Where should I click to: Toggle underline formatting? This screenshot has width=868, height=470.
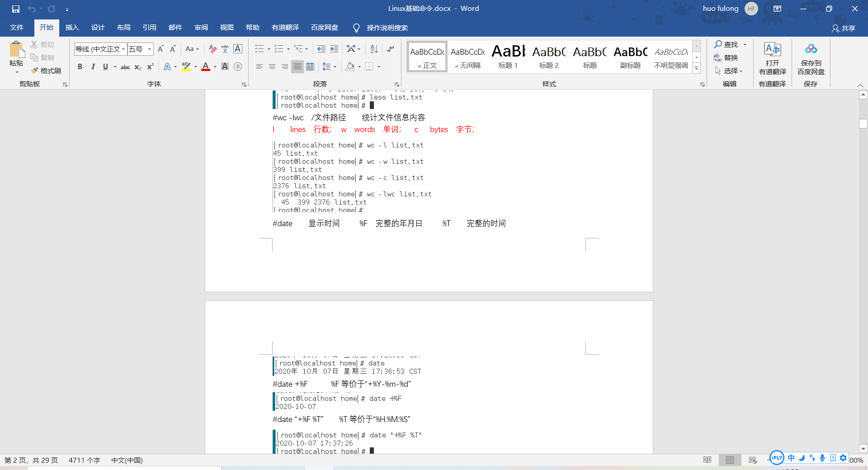point(105,67)
